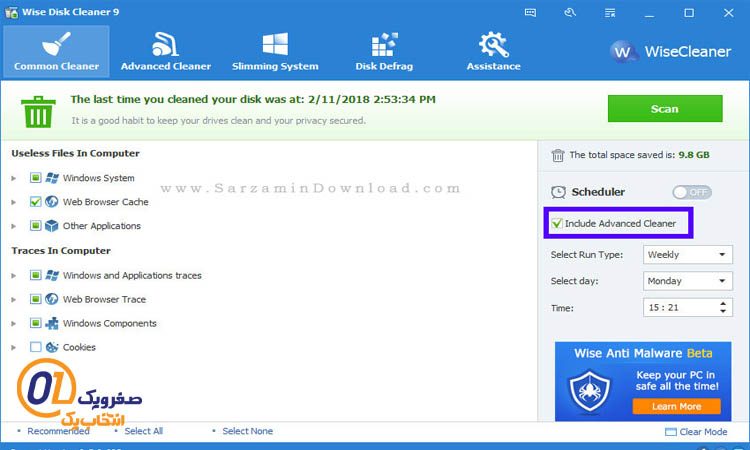Increase the time with the up arrow
The height and width of the screenshot is (450, 750).
coord(723,303)
